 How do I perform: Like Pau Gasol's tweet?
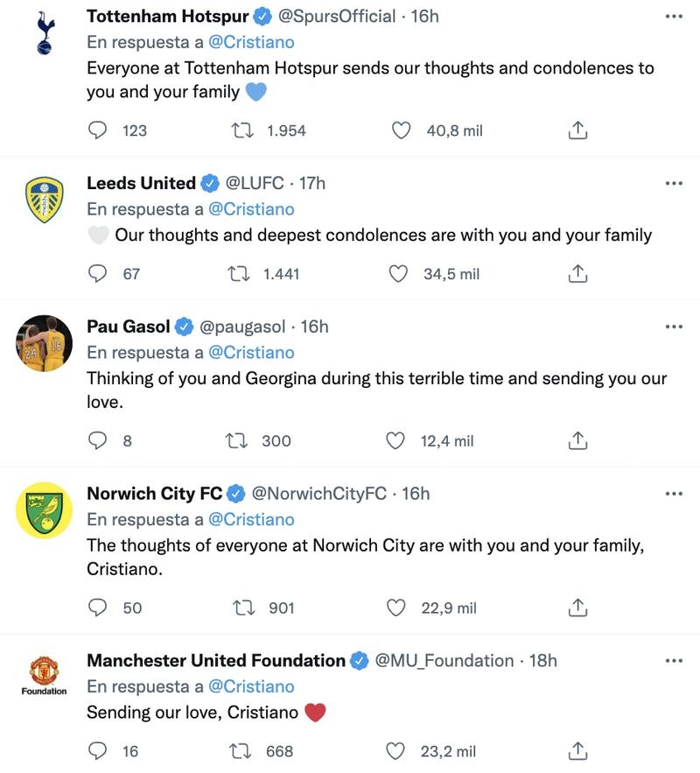pyautogui.click(x=396, y=440)
